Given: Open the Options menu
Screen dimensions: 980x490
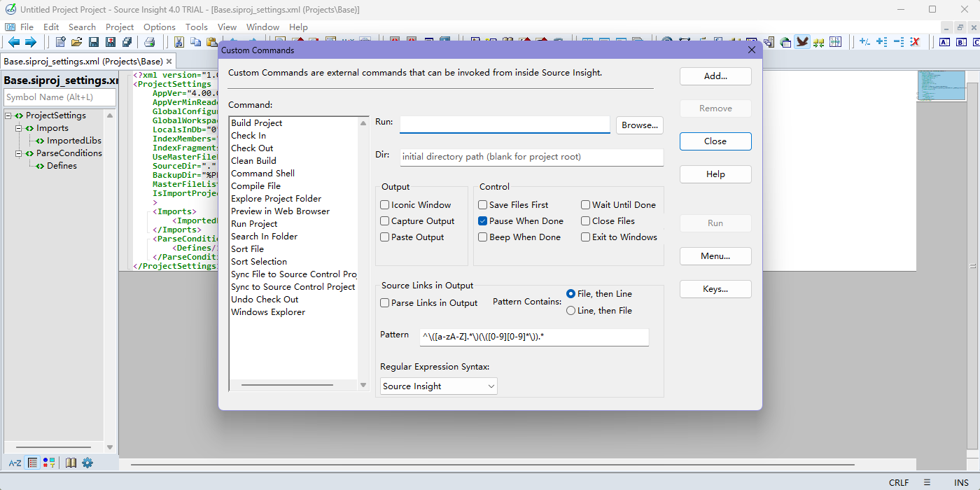Looking at the screenshot, I should pos(160,27).
